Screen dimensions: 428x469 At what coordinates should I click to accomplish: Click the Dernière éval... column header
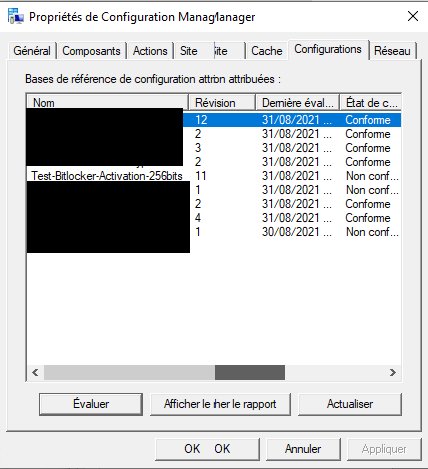297,103
